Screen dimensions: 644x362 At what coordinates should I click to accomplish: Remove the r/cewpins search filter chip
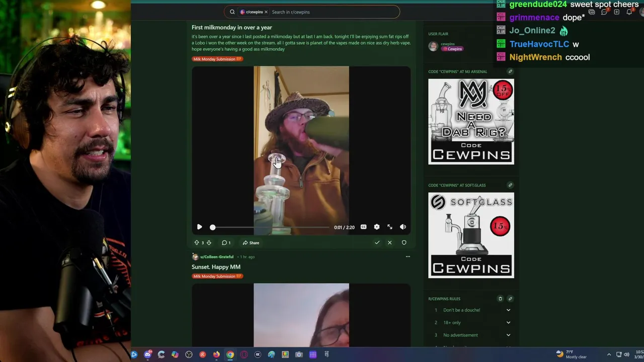tap(266, 12)
